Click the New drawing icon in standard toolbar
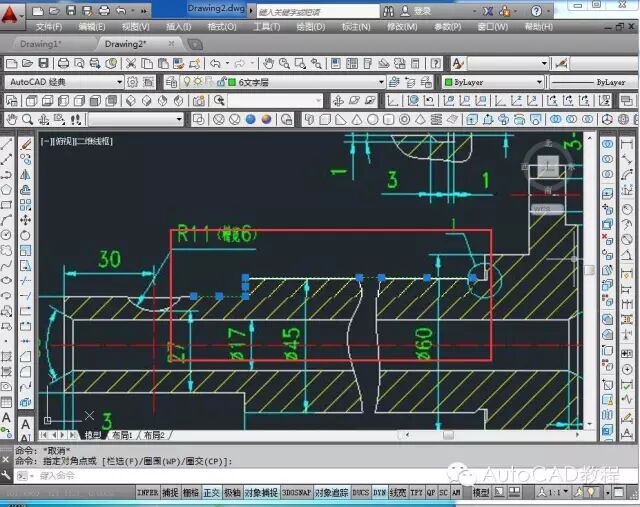 coord(11,63)
